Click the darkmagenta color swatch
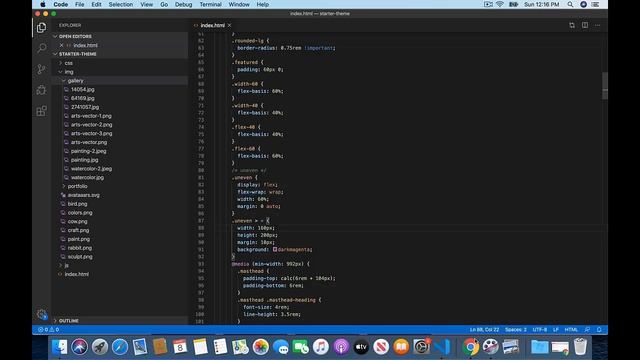This screenshot has height=360, width=640. coord(275,249)
